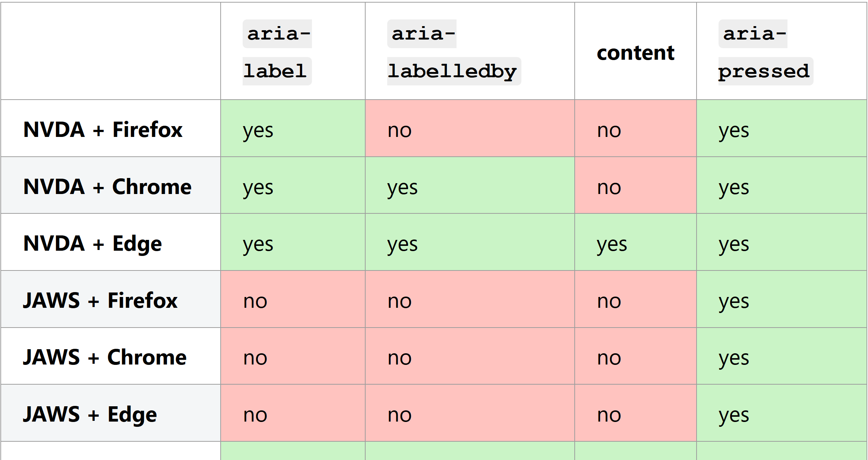Viewport: 868px width, 460px height.
Task: Click JAWS + Chrome content 'no' cell
Action: (x=635, y=356)
